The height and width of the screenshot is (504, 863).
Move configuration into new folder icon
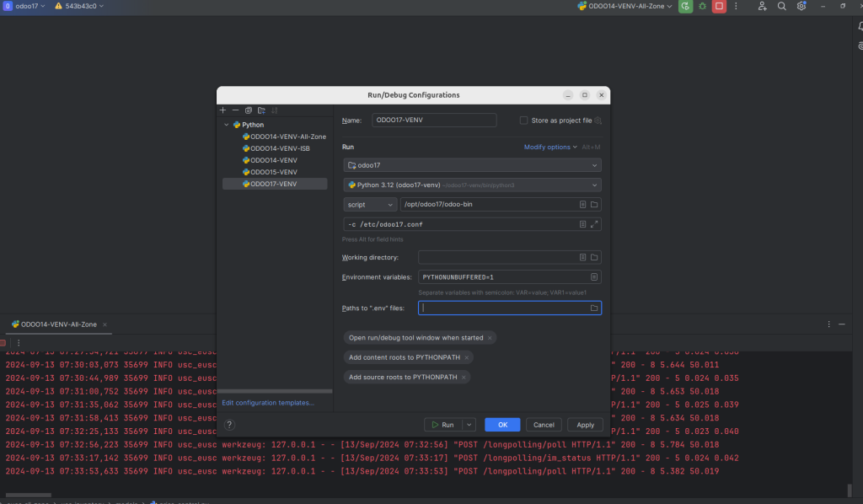261,110
